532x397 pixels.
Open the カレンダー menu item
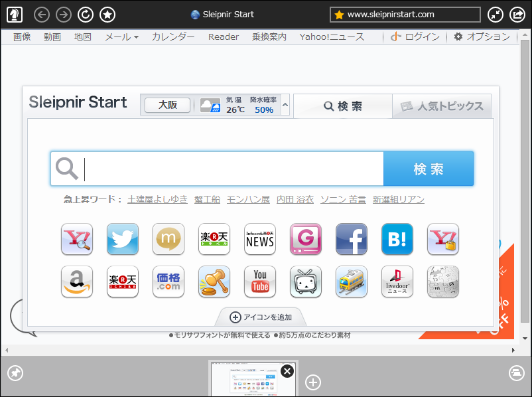173,37
